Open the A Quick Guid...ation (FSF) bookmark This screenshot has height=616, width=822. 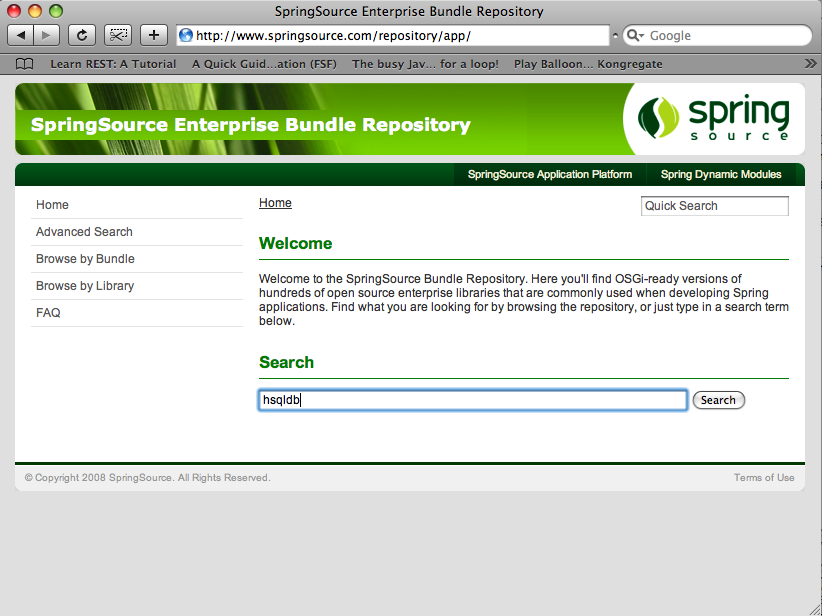tap(264, 64)
